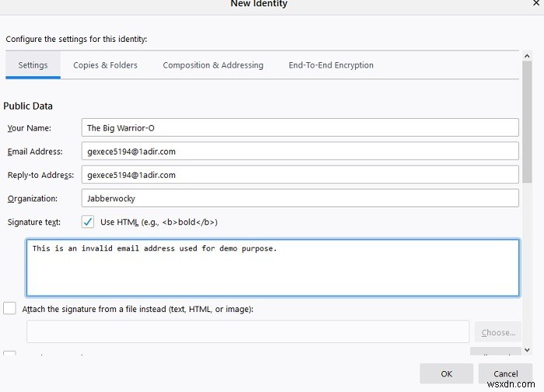Click the scrollbar up arrow

pos(527,56)
